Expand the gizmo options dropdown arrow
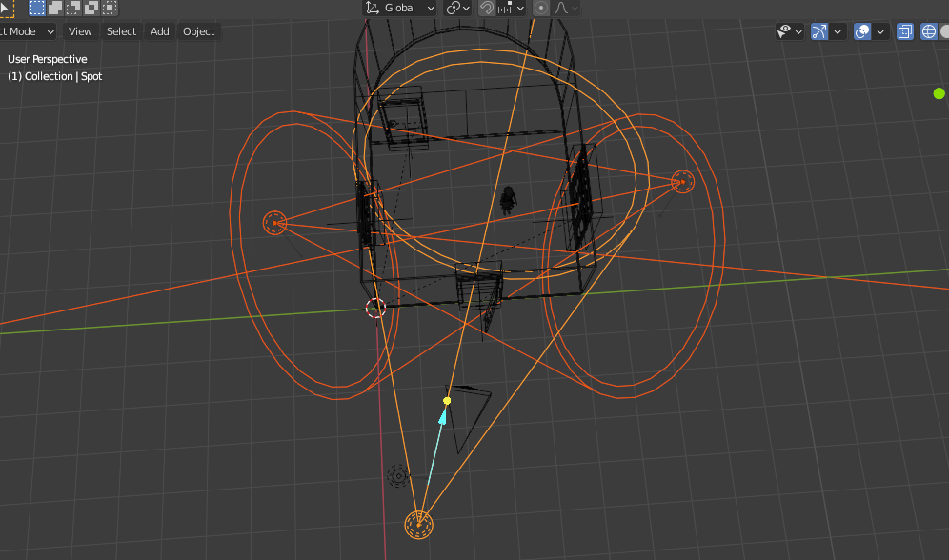 coord(837,31)
